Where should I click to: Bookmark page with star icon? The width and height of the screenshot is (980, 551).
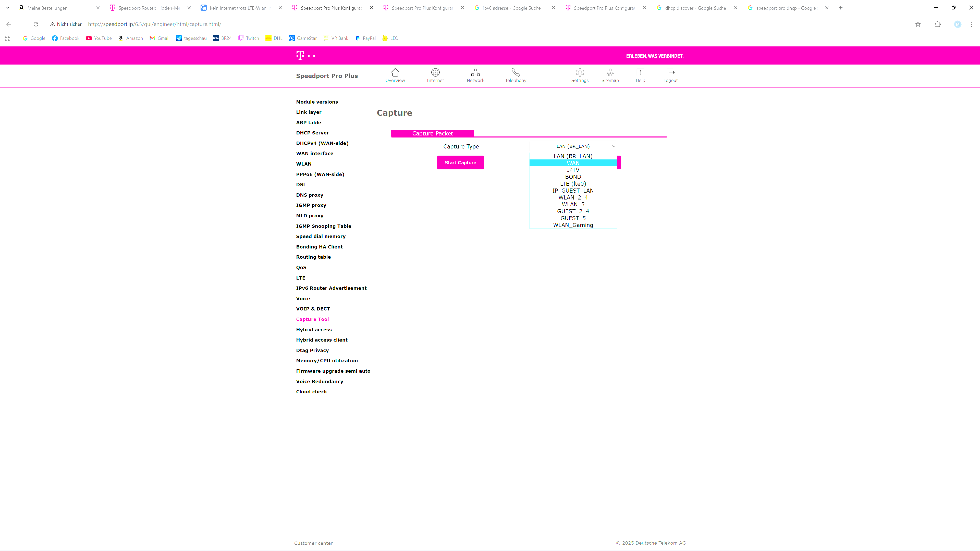pos(918,24)
